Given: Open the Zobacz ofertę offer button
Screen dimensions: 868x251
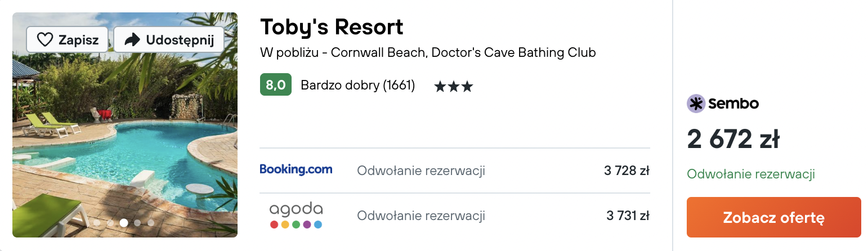Looking at the screenshot, I should pyautogui.click(x=774, y=217).
